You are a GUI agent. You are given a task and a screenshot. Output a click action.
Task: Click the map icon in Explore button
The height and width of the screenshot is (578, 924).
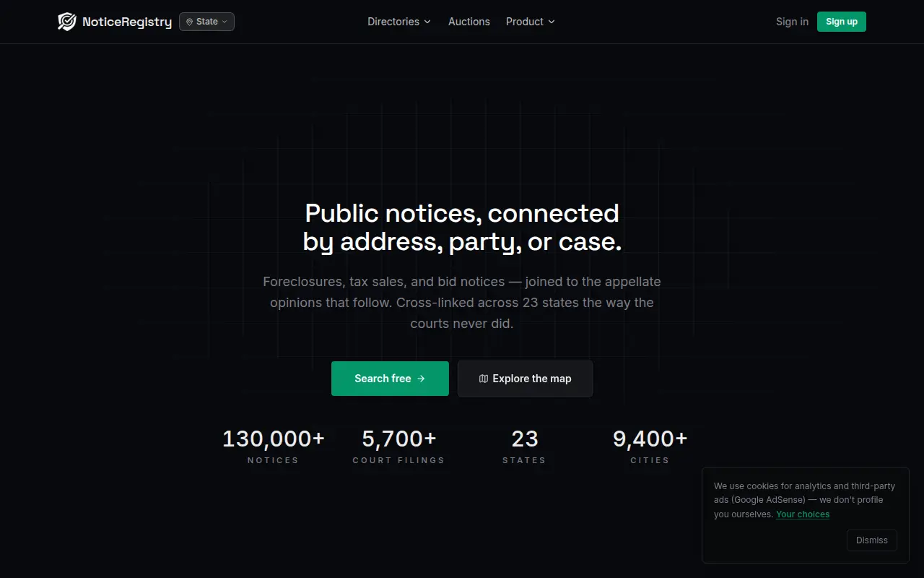pyautogui.click(x=484, y=379)
